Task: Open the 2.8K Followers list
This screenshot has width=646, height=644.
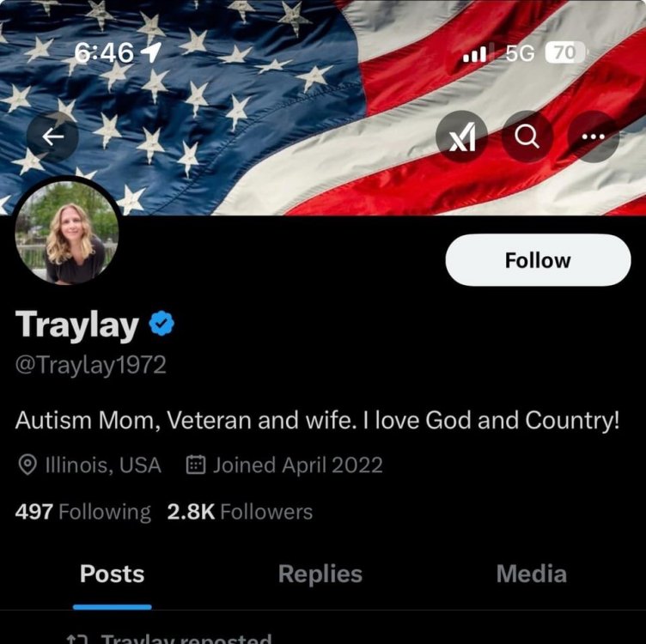Action: (x=240, y=512)
